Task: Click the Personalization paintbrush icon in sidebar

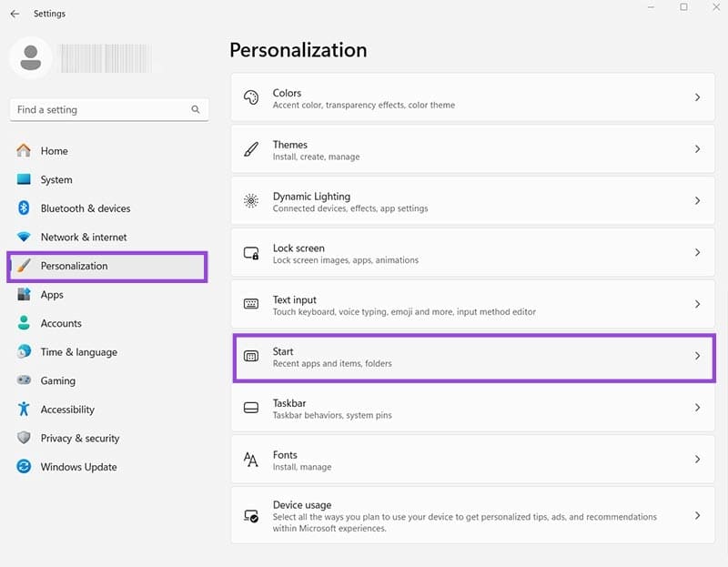Action: tap(24, 266)
